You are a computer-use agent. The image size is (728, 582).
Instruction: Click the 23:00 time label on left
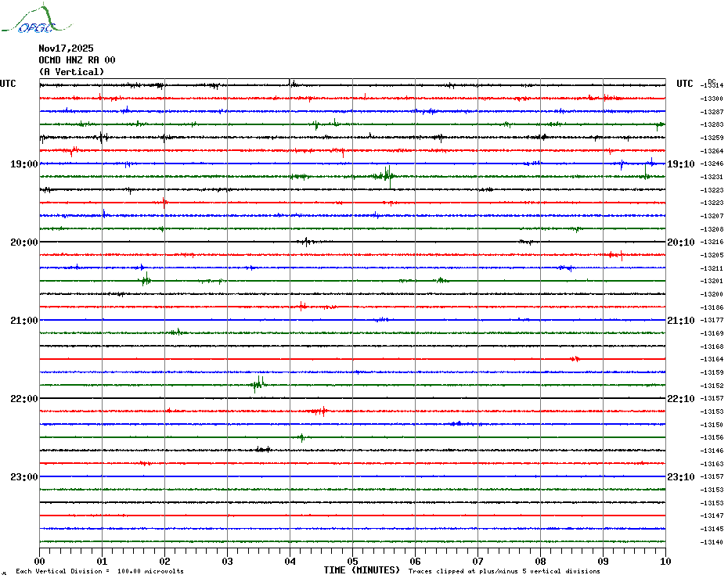(23, 477)
